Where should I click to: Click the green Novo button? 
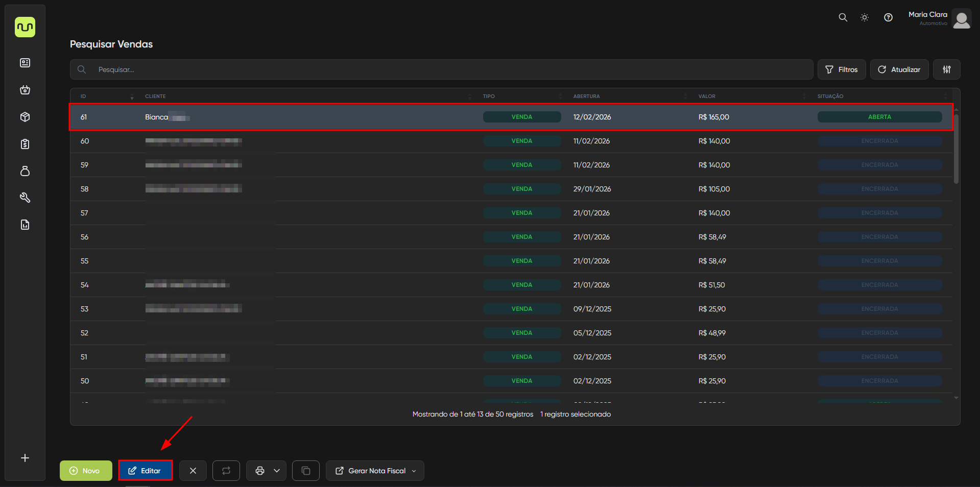click(86, 471)
